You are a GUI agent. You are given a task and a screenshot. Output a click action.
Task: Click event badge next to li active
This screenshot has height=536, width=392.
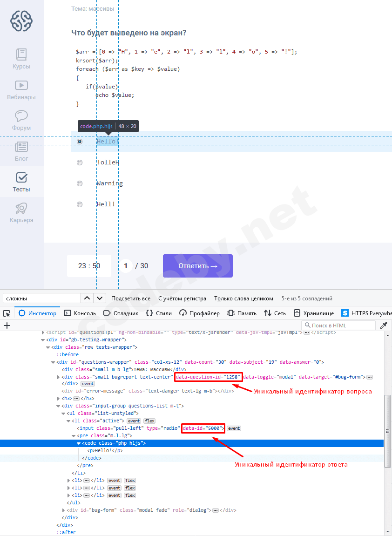tap(134, 421)
